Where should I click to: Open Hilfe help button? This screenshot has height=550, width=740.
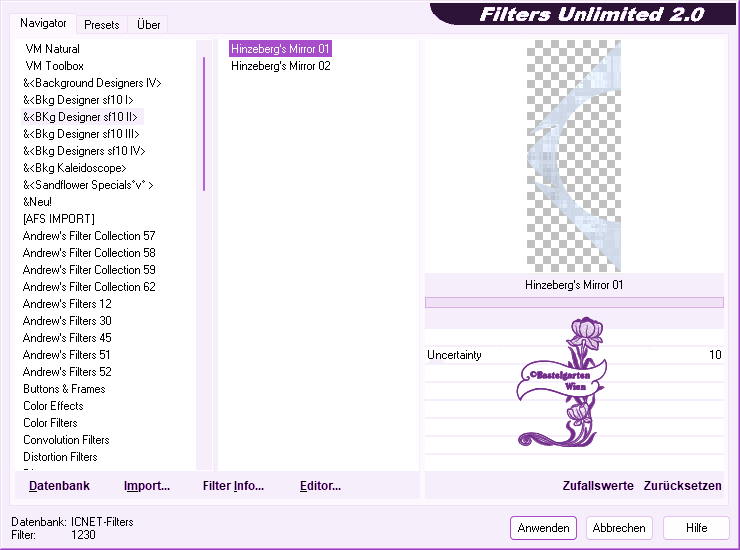[696, 528]
